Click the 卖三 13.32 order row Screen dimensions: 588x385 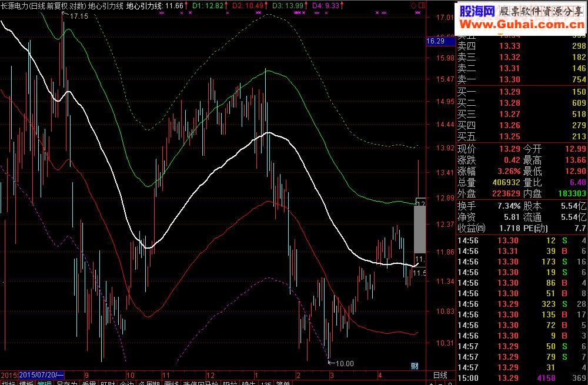point(522,57)
